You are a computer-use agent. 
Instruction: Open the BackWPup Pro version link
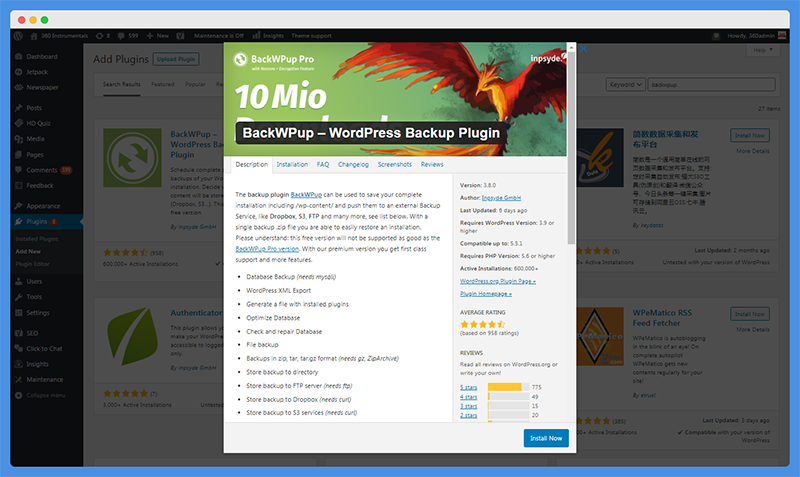click(267, 249)
